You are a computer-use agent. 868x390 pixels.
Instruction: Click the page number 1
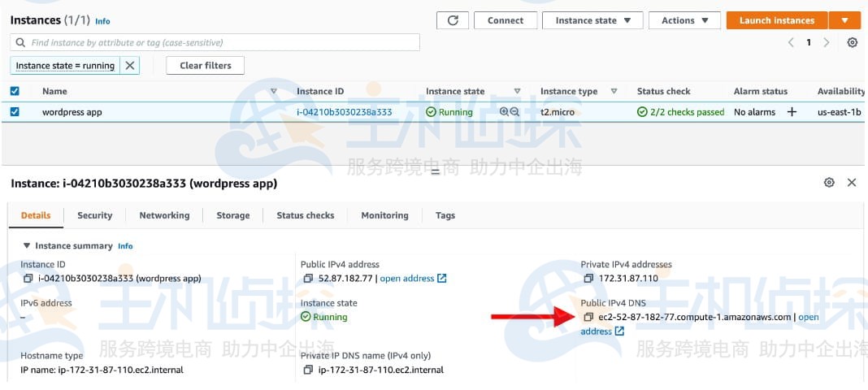808,42
